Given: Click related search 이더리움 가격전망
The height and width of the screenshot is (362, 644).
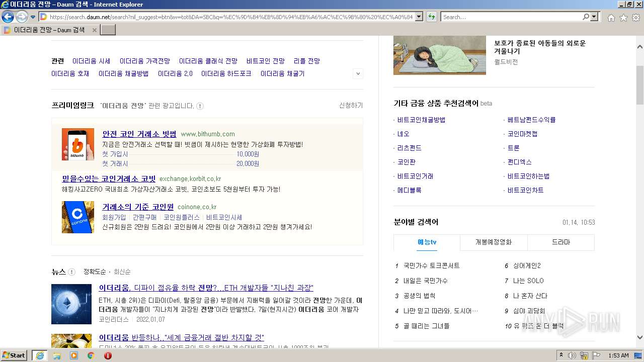Looking at the screenshot, I should tap(145, 61).
